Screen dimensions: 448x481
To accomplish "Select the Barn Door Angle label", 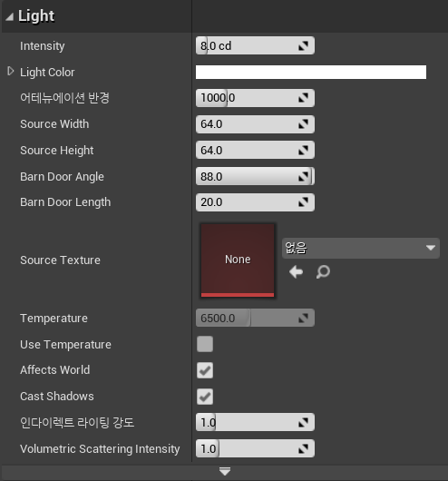I will tap(62, 177).
